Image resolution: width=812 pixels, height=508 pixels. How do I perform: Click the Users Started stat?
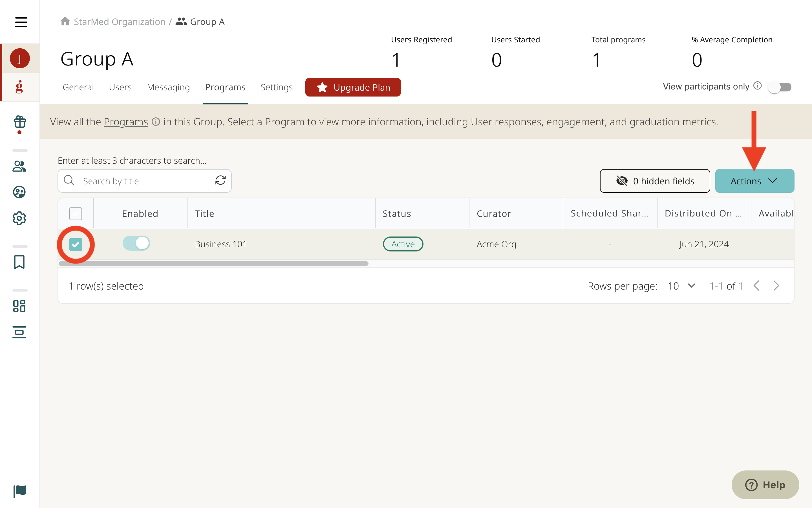[x=515, y=52]
